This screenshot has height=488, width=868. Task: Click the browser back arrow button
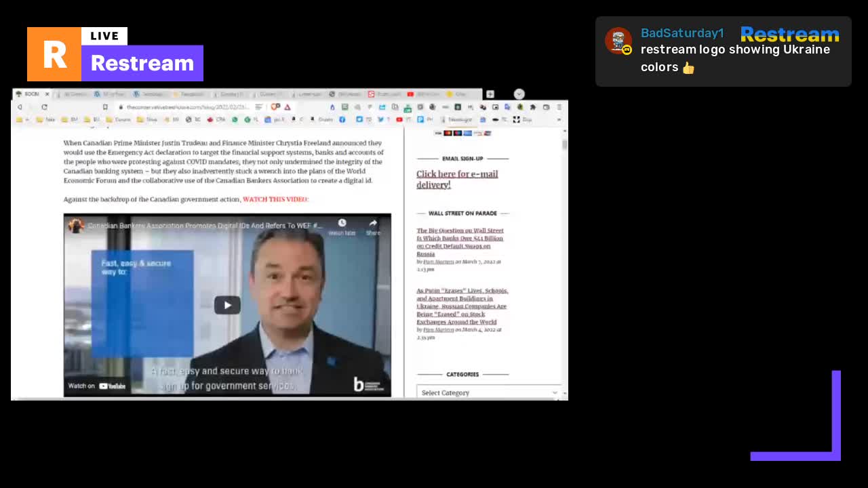pyautogui.click(x=20, y=107)
